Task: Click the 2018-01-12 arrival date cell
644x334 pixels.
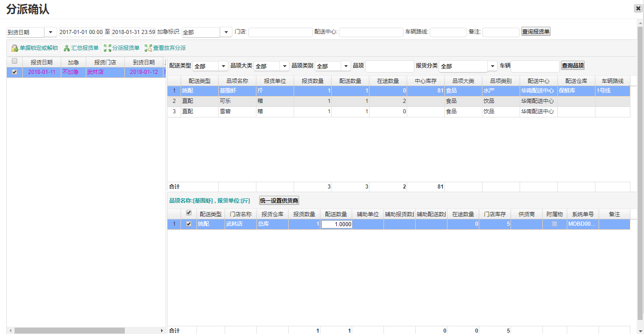Action: (x=144, y=72)
